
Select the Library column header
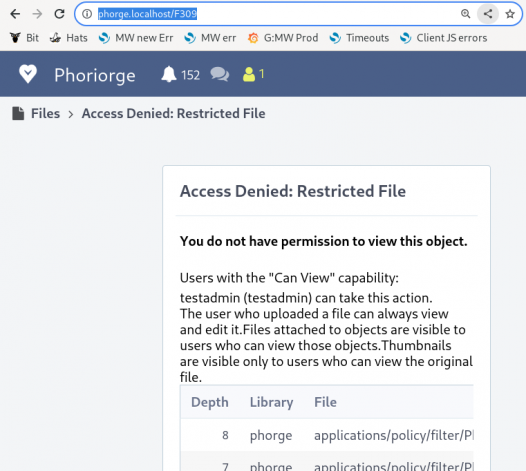click(x=271, y=402)
